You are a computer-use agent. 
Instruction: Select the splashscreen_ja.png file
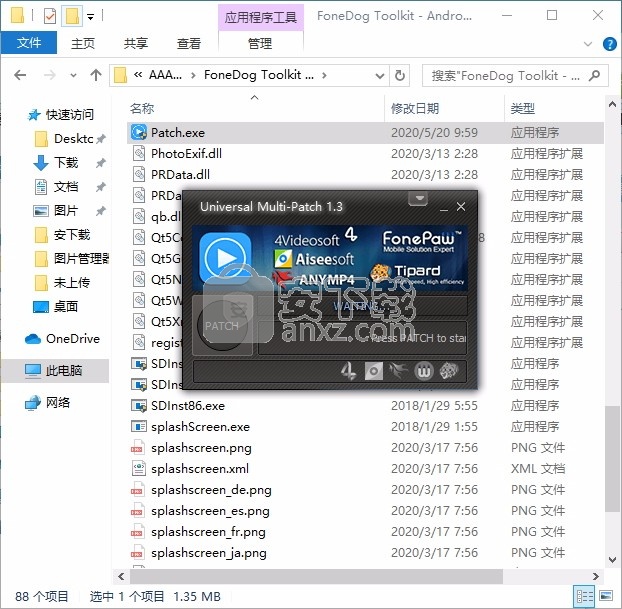[209, 553]
